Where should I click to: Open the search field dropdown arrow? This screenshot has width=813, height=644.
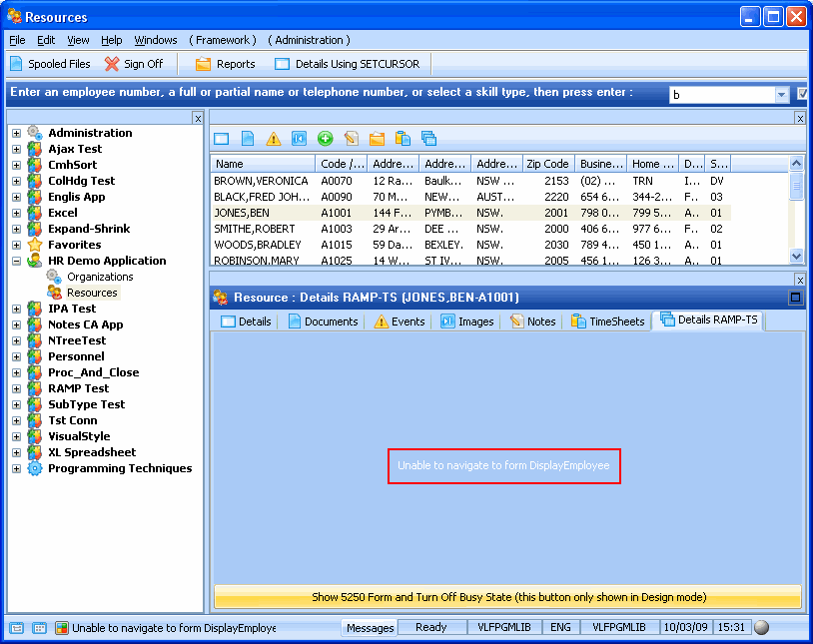(782, 95)
